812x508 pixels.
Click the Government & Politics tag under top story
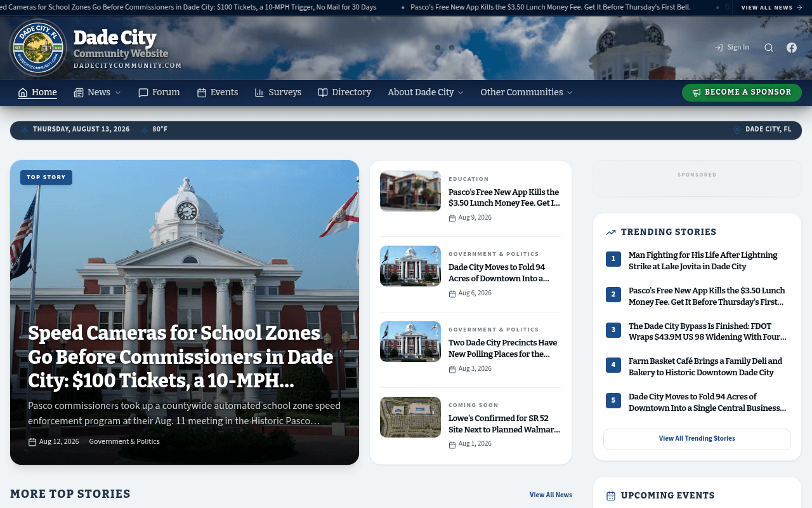[x=124, y=442]
